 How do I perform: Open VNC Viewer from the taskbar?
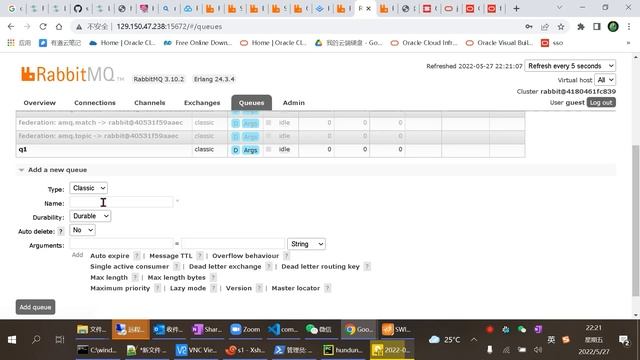(196, 350)
